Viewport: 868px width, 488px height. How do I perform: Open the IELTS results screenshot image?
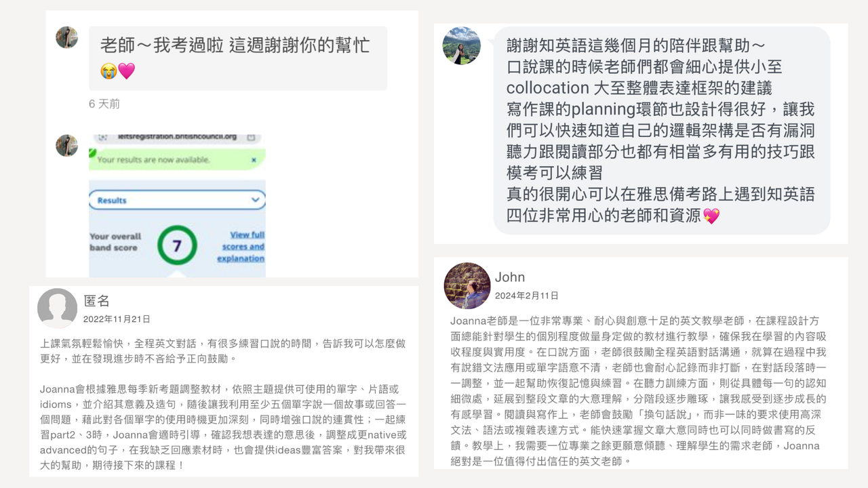(177, 205)
